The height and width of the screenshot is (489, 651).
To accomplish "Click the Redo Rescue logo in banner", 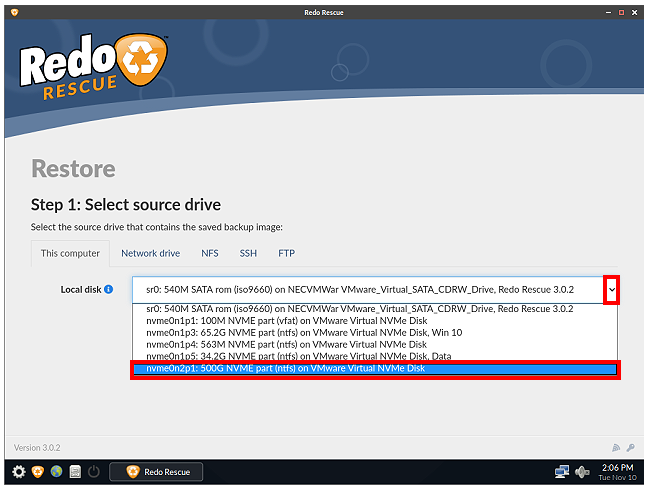I will 94,66.
